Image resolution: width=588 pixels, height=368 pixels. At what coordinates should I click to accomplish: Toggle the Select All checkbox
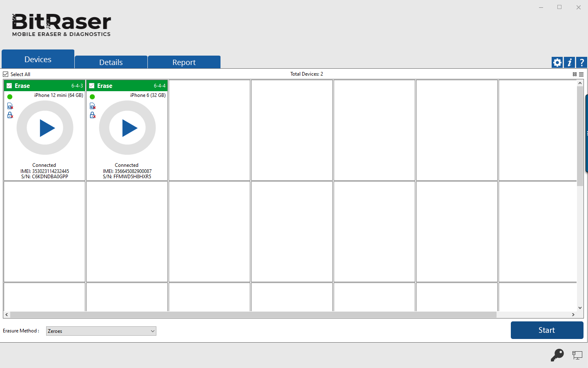[6, 74]
